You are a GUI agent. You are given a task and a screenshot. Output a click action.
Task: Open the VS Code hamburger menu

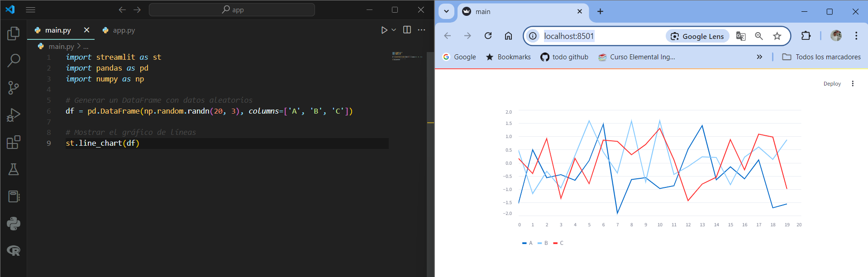[30, 10]
